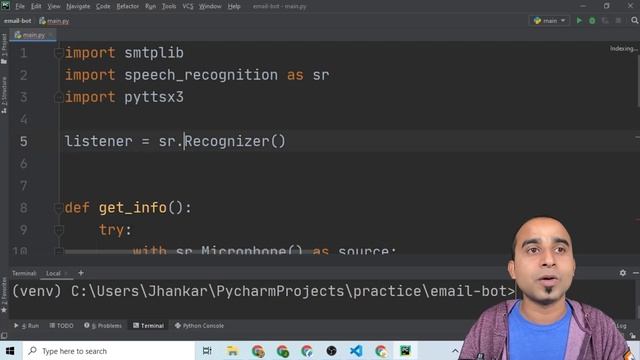Open Windows Start menu

(x=10, y=351)
